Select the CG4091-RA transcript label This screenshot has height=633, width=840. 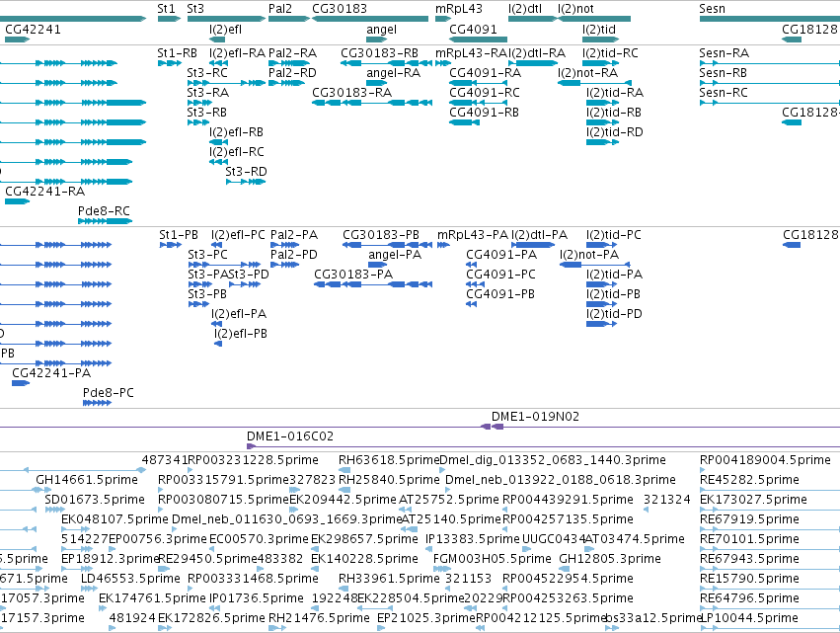click(x=485, y=73)
